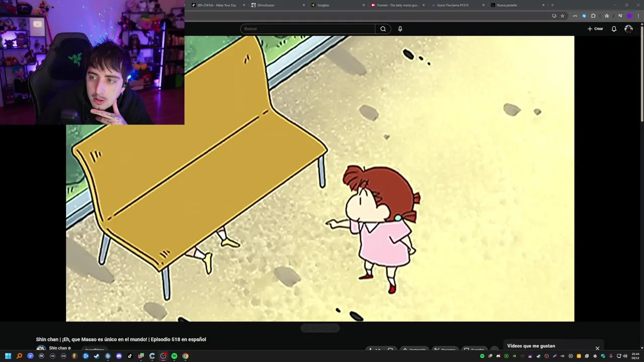Open TikTok app in the taskbar
This screenshot has height=362, width=644.
coord(130,356)
